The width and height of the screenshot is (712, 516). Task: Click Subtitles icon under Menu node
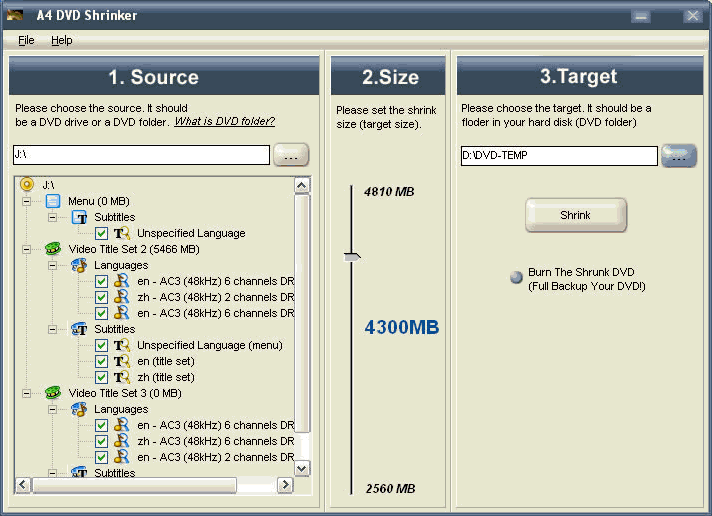(x=79, y=217)
